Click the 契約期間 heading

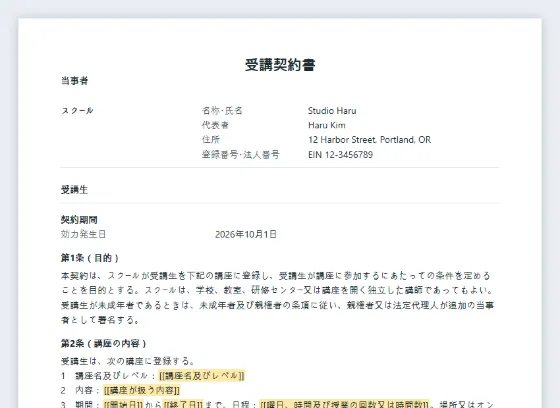[x=79, y=220]
